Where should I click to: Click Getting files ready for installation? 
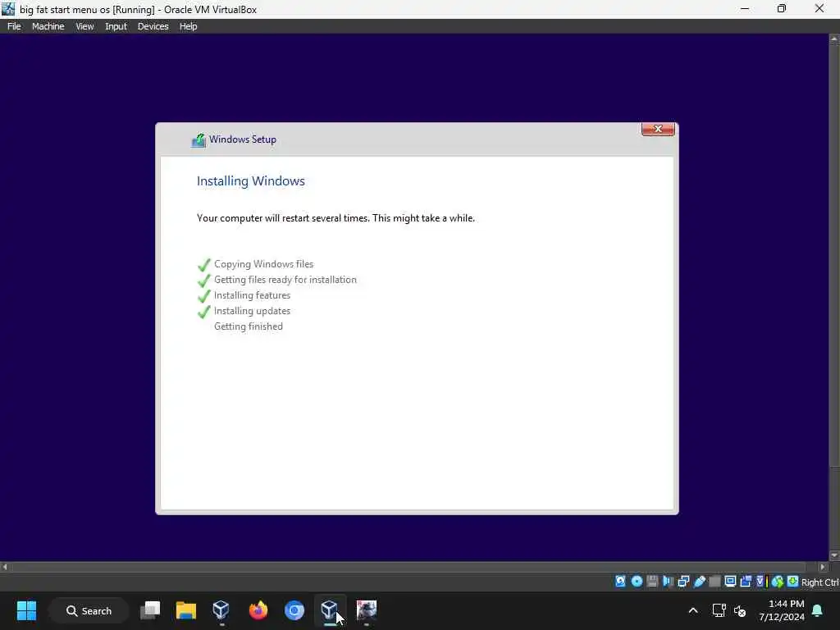[x=285, y=280]
